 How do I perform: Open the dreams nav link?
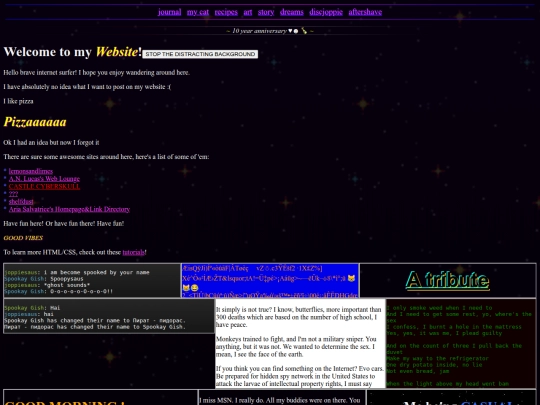click(292, 12)
